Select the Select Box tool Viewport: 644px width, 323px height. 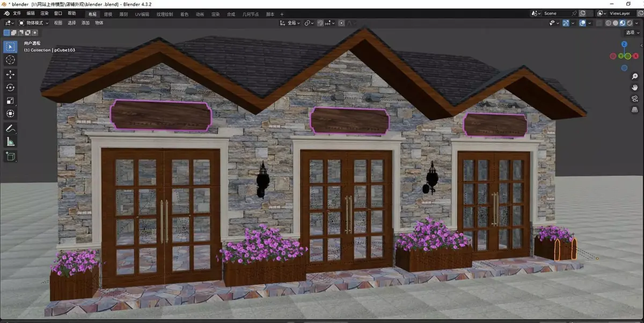coord(11,47)
